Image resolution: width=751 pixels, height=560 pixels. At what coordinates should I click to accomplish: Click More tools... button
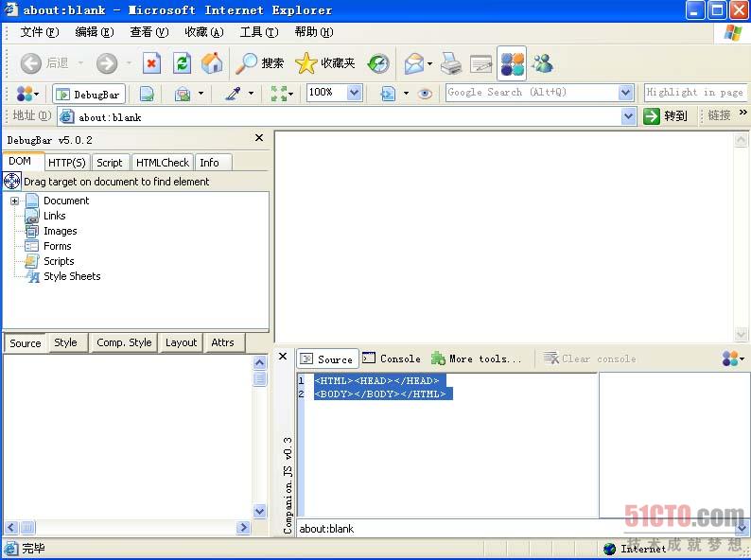(x=476, y=359)
